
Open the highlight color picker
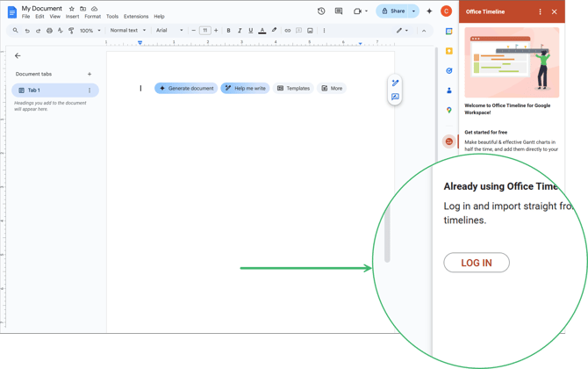coord(274,30)
